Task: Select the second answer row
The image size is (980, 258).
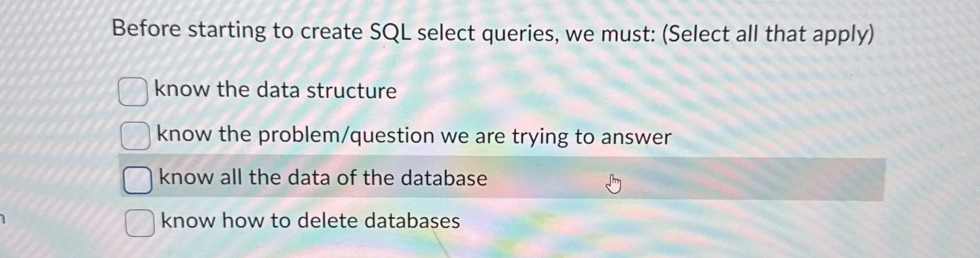Action: (373, 135)
